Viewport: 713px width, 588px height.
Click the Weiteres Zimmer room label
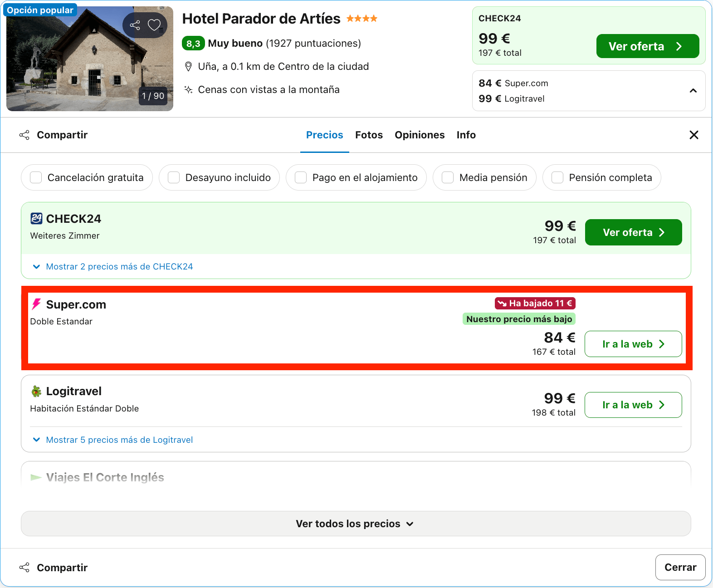pos(65,235)
